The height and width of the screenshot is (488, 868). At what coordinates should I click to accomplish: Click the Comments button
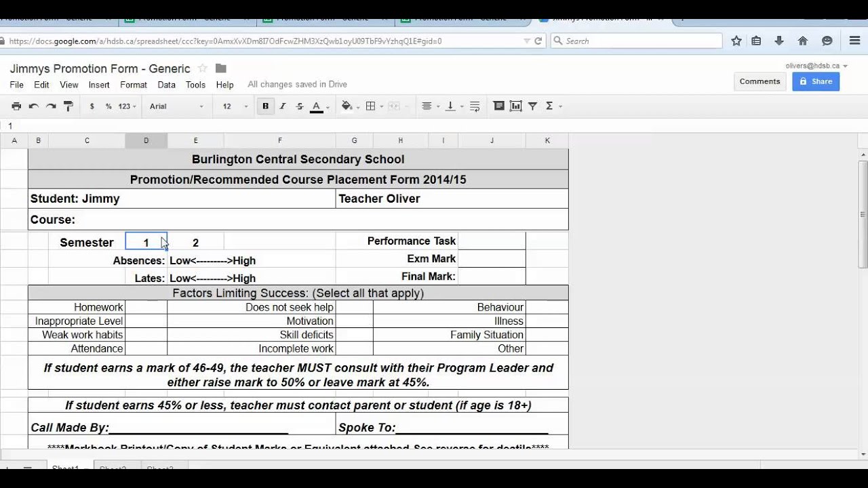point(760,81)
